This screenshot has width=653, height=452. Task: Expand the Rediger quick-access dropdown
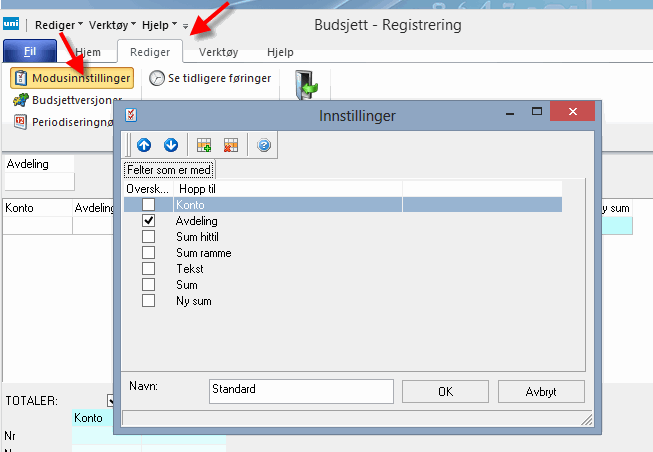[59, 23]
